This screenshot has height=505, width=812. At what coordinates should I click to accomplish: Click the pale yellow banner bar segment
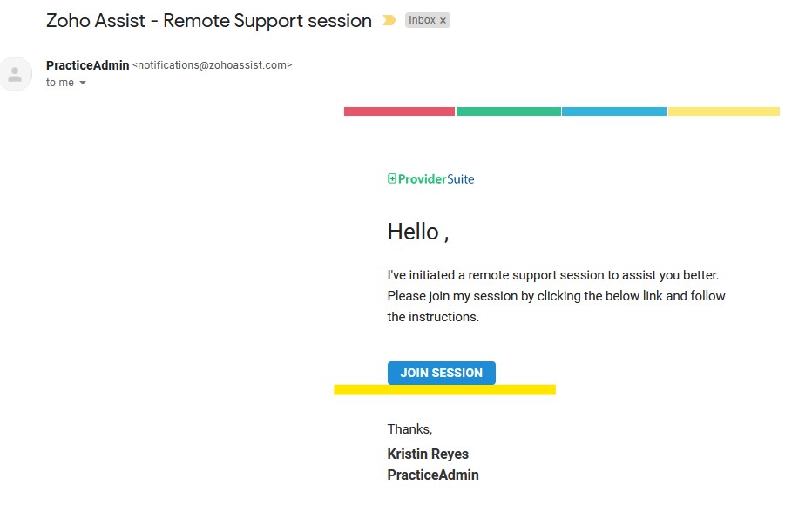724,111
